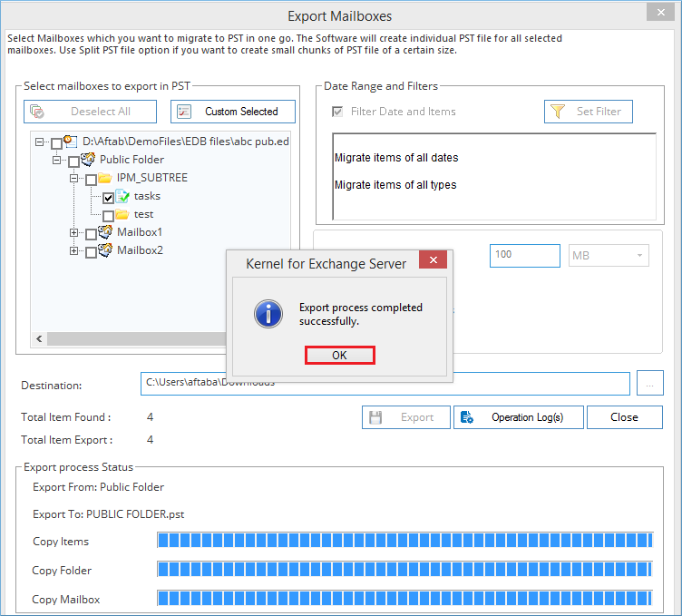
Task: Click the 'Total Item Export :' label
Action: [66, 440]
